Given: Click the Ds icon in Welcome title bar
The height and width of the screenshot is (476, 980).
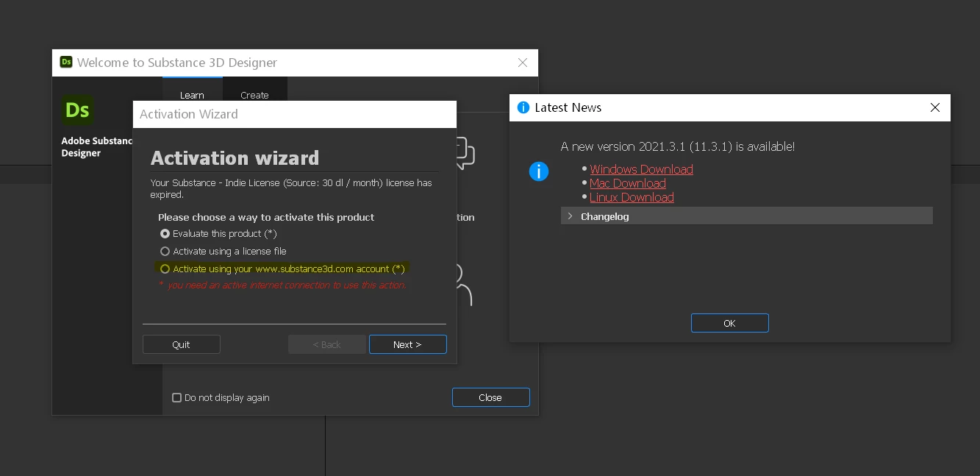Looking at the screenshot, I should pos(66,63).
